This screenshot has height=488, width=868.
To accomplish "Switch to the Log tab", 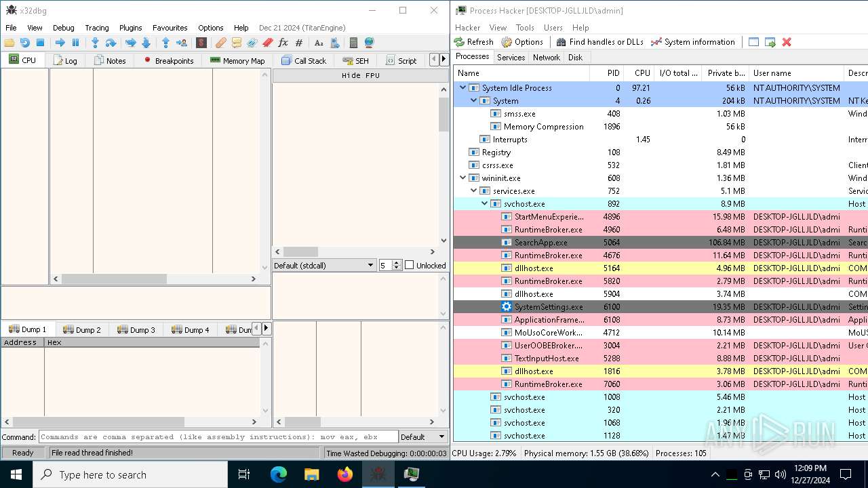I will tap(65, 60).
